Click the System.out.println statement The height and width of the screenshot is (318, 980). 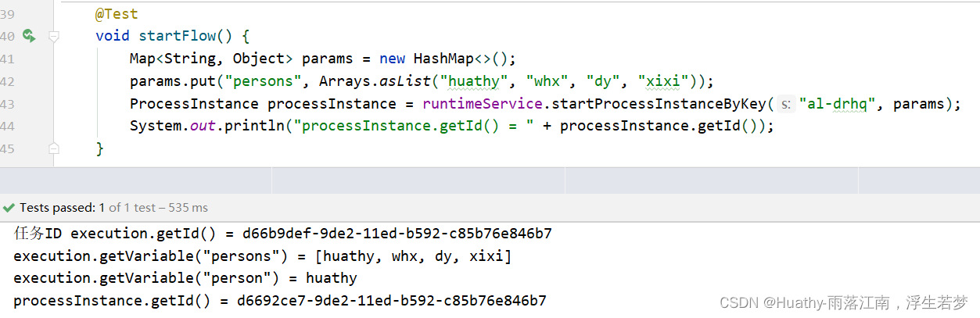pyautogui.click(x=452, y=126)
